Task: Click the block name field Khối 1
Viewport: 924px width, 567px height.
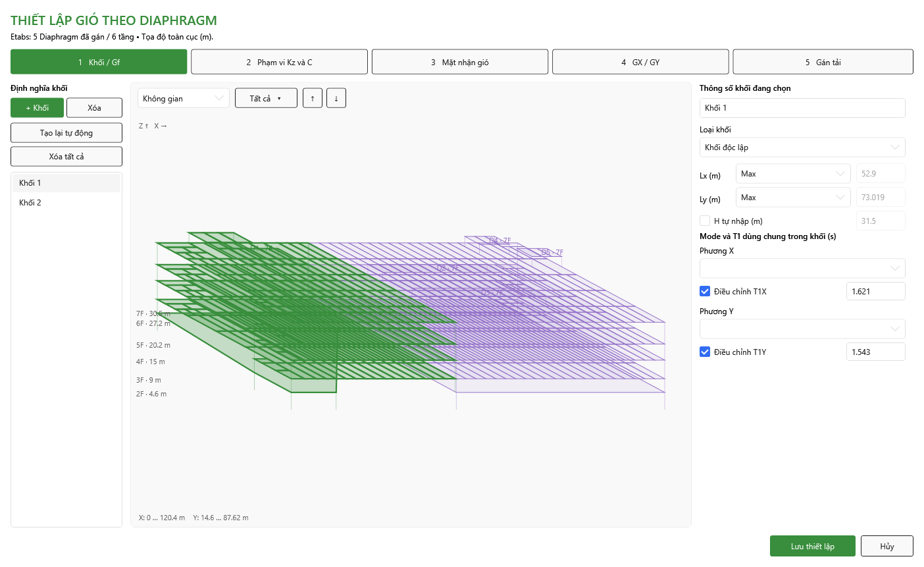Action: 802,107
